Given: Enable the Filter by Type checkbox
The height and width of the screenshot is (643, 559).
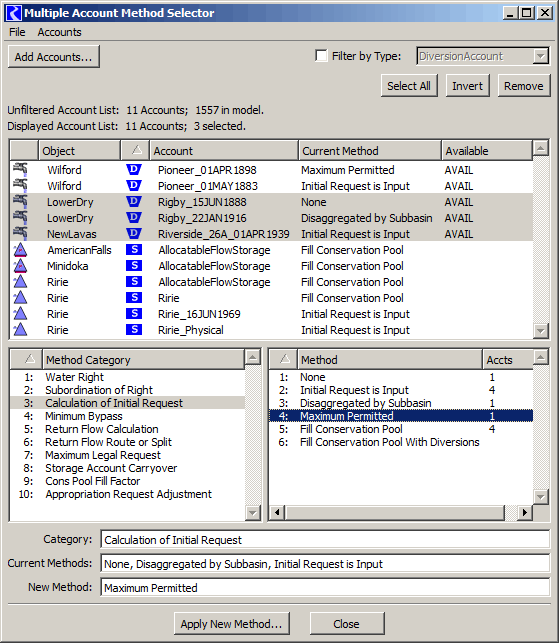Looking at the screenshot, I should (321, 56).
